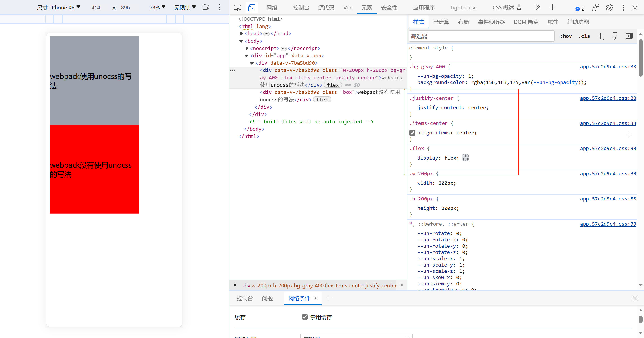Toggle the computed styles sidebar icon

629,36
